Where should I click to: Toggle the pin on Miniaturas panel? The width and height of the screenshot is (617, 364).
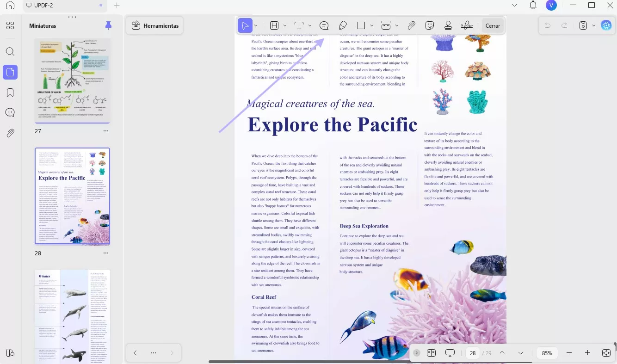pyautogui.click(x=108, y=25)
